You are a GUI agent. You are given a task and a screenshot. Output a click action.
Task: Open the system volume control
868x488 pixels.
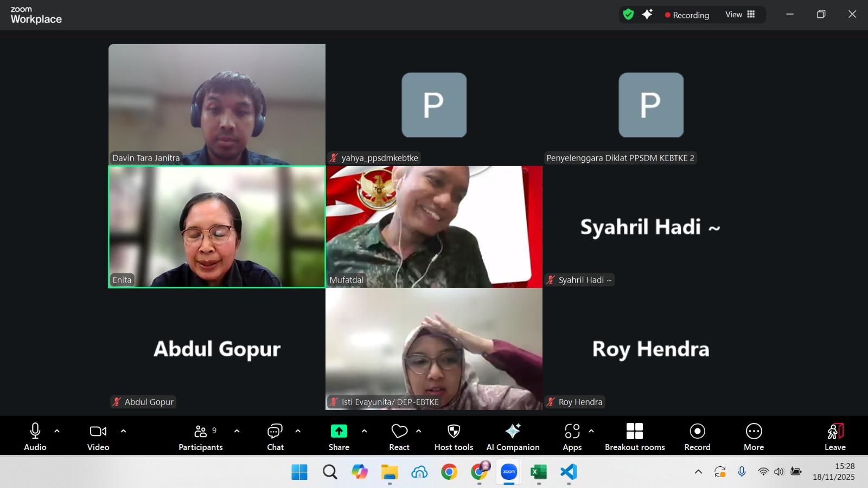pos(780,472)
